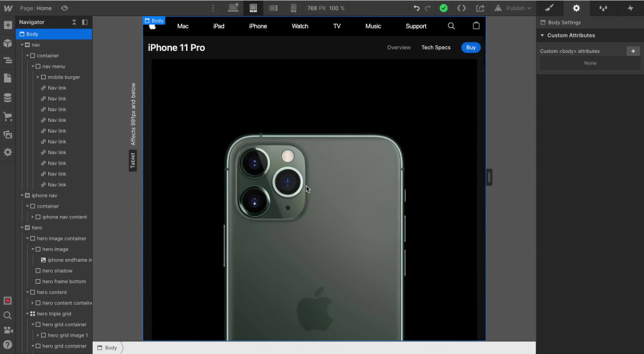
Task: Click the Body label tag on canvas
Action: click(x=154, y=21)
